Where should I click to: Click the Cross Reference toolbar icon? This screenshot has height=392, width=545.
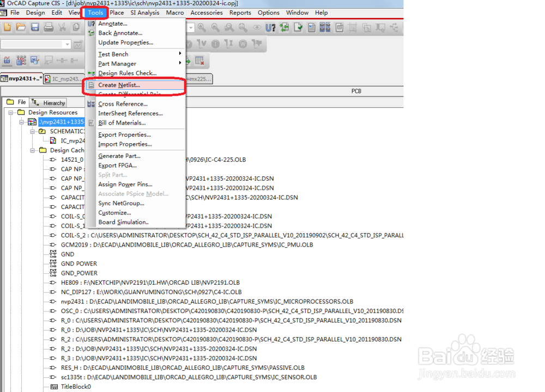[325, 27]
